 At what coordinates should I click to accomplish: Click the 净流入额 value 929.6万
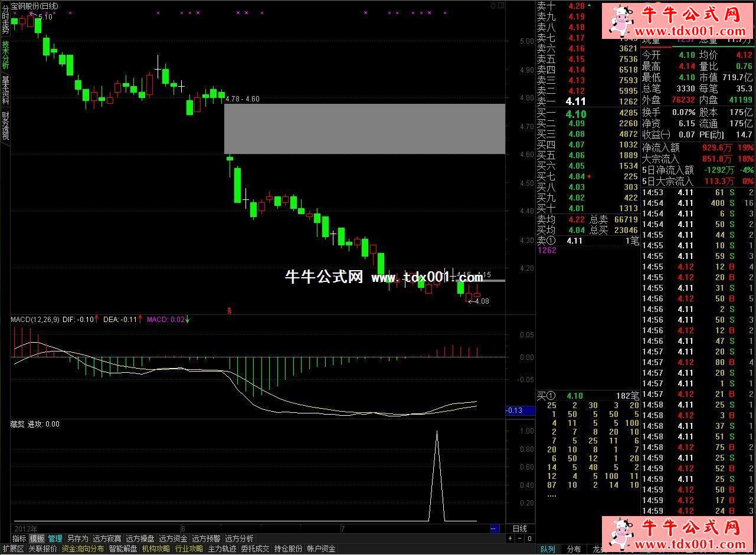716,147
